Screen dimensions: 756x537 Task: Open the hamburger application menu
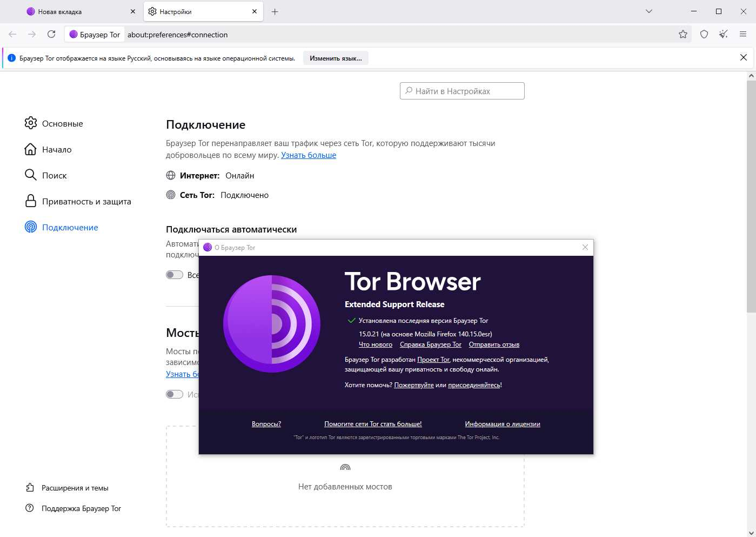coord(743,34)
